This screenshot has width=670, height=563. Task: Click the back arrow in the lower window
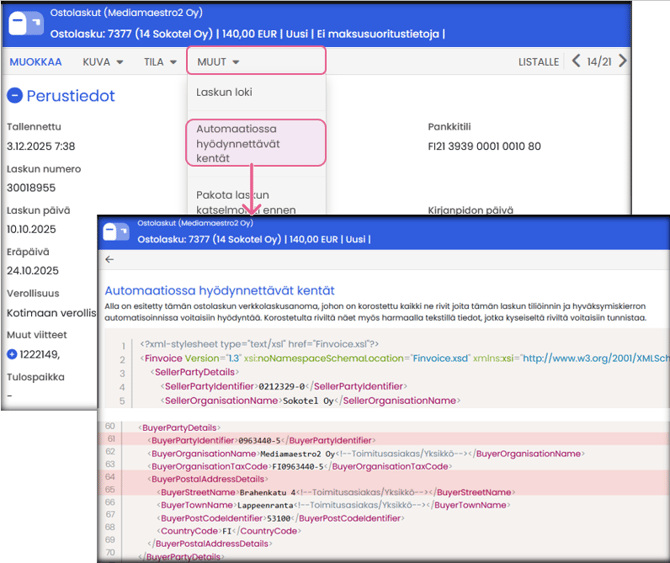point(110,259)
